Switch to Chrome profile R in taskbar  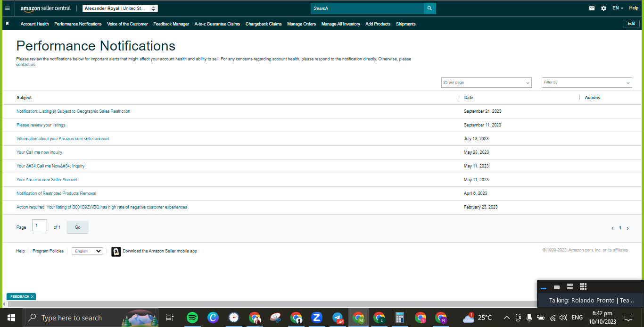(x=441, y=318)
